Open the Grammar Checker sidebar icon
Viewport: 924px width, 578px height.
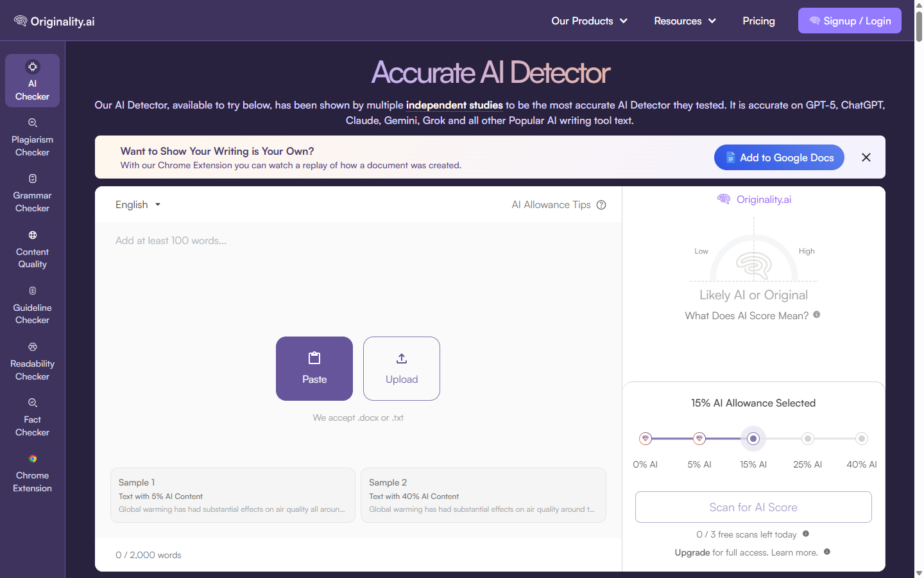32,179
